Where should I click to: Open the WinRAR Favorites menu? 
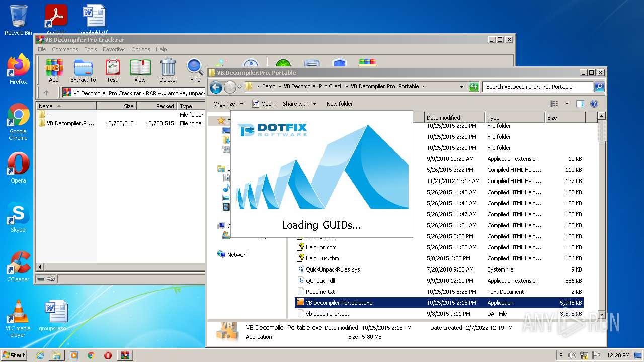click(x=114, y=49)
